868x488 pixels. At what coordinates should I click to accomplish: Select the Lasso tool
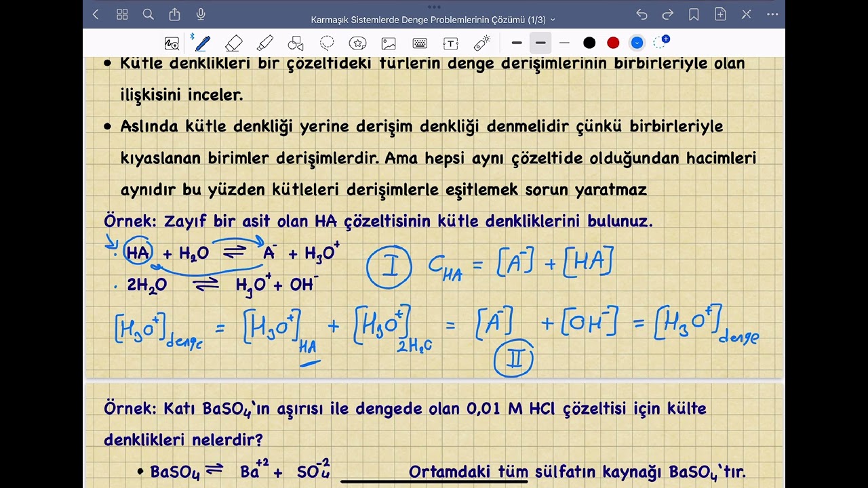click(x=327, y=43)
